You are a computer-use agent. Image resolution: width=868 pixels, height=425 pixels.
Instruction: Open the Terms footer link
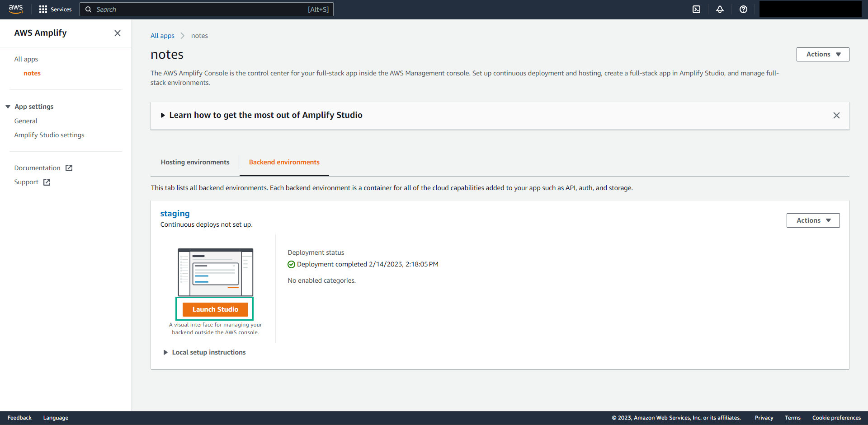(793, 418)
